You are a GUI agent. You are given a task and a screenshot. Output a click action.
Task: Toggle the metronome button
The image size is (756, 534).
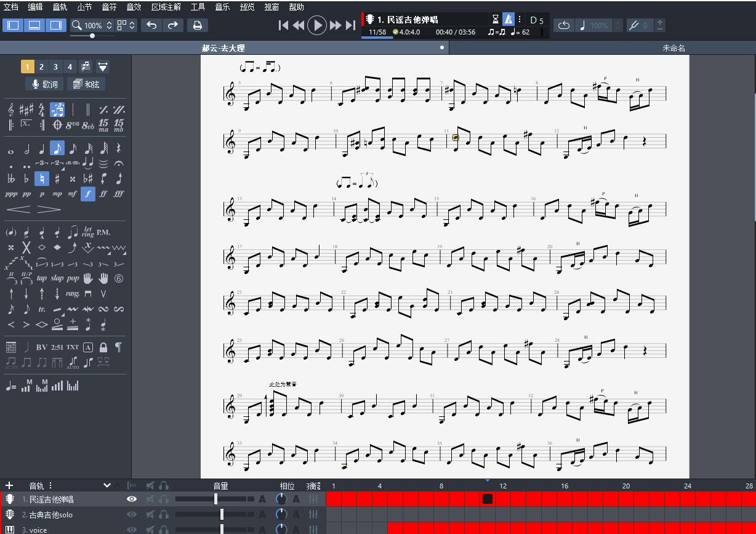pyautogui.click(x=508, y=20)
